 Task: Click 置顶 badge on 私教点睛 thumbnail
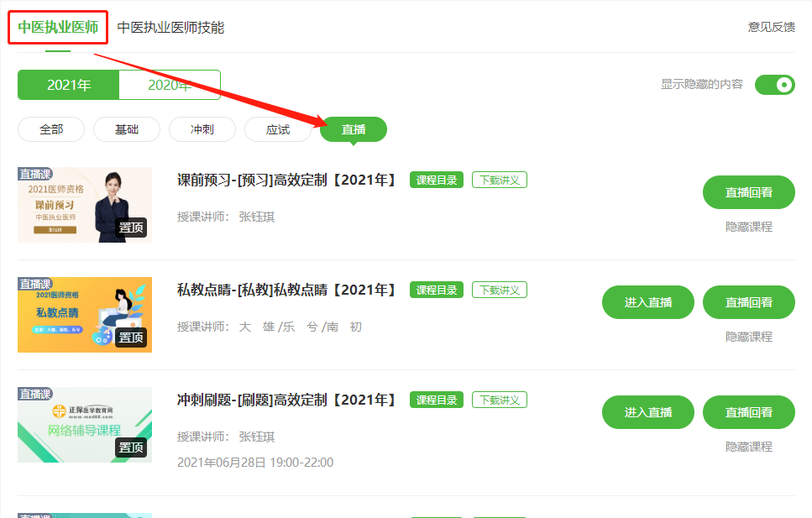(x=131, y=337)
